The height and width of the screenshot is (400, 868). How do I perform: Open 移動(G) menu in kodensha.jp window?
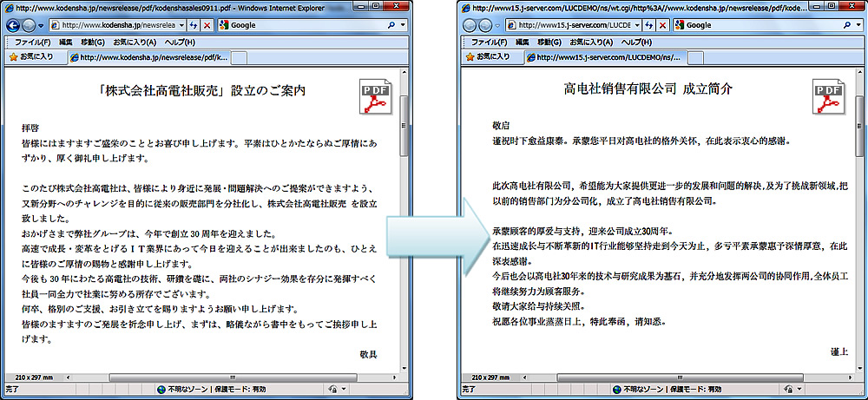point(93,42)
